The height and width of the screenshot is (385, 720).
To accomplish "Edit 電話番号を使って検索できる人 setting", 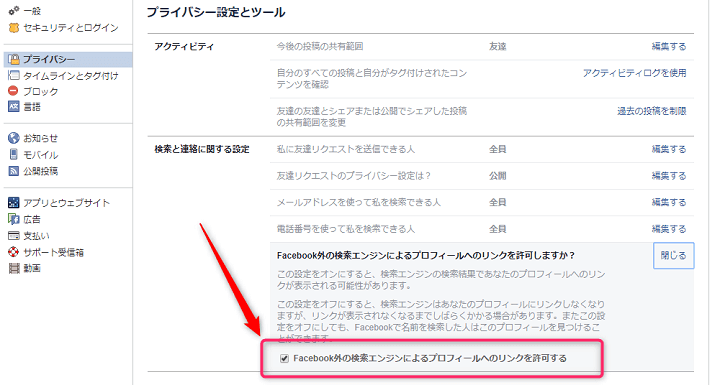I will pos(669,229).
